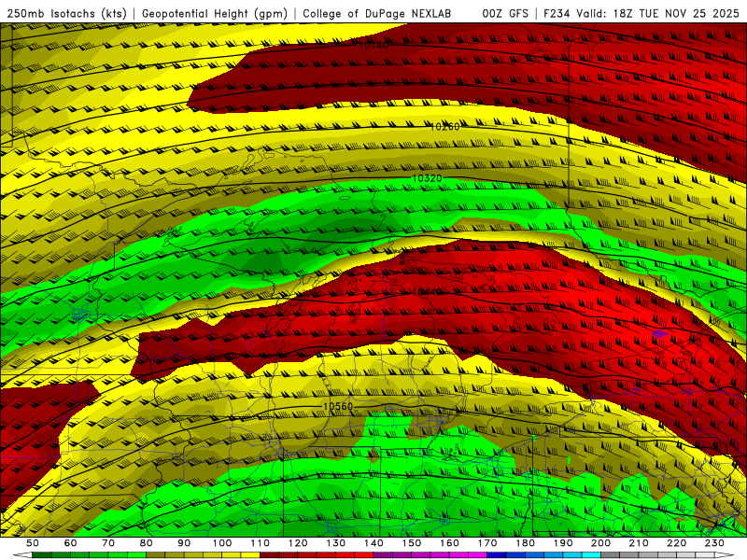Click the 170 value on the color scale
Image resolution: width=747 pixels, height=560 pixels.
pyautogui.click(x=487, y=543)
